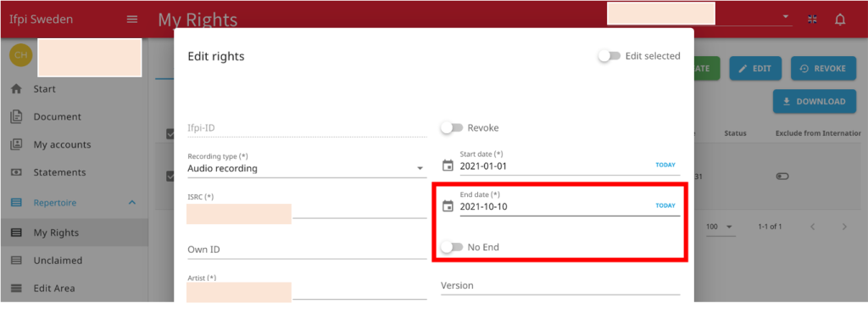Open the Start date calendar icon
The height and width of the screenshot is (309, 868).
[448, 166]
